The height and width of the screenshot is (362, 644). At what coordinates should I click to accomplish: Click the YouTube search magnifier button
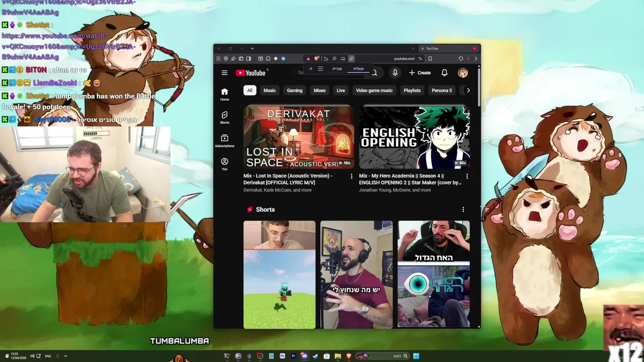tap(374, 73)
